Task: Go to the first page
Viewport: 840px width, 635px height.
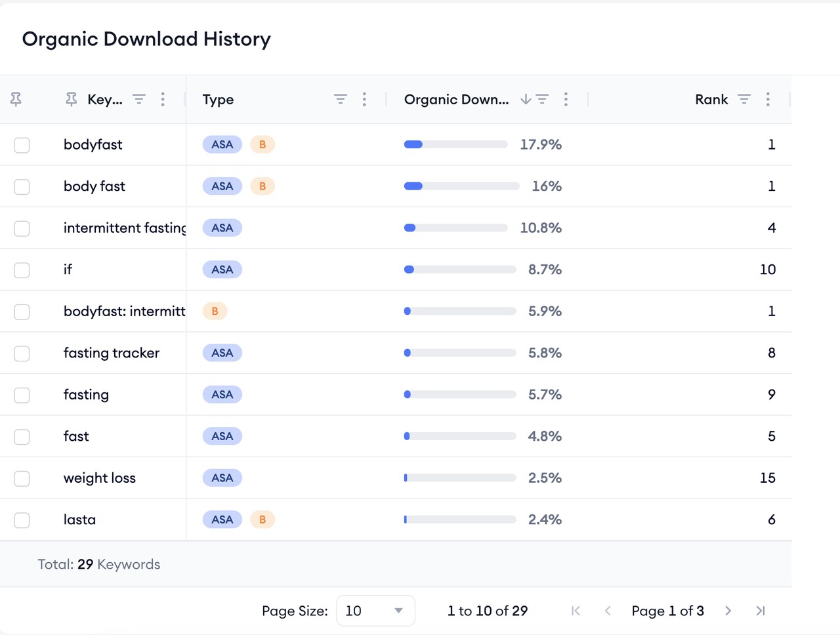Action: 576,611
